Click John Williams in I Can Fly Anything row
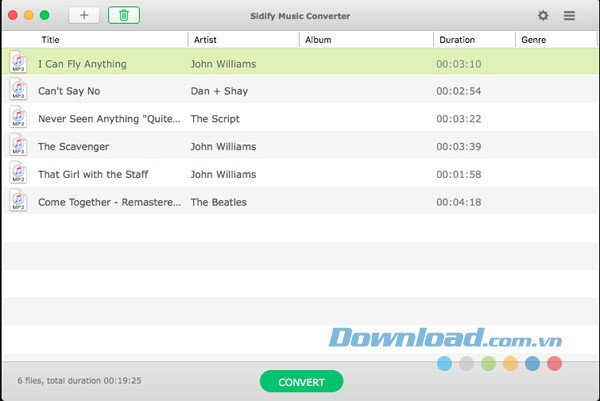Screen dimensions: 600x401 click(223, 64)
